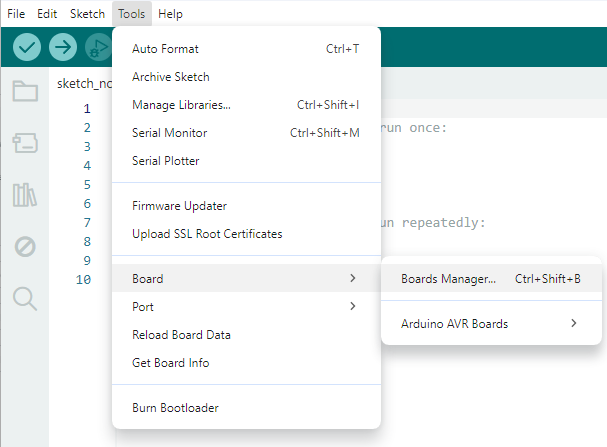Viewport: 607px width, 447px height.
Task: Open the Search magnifier icon in sidebar
Action: 25,297
